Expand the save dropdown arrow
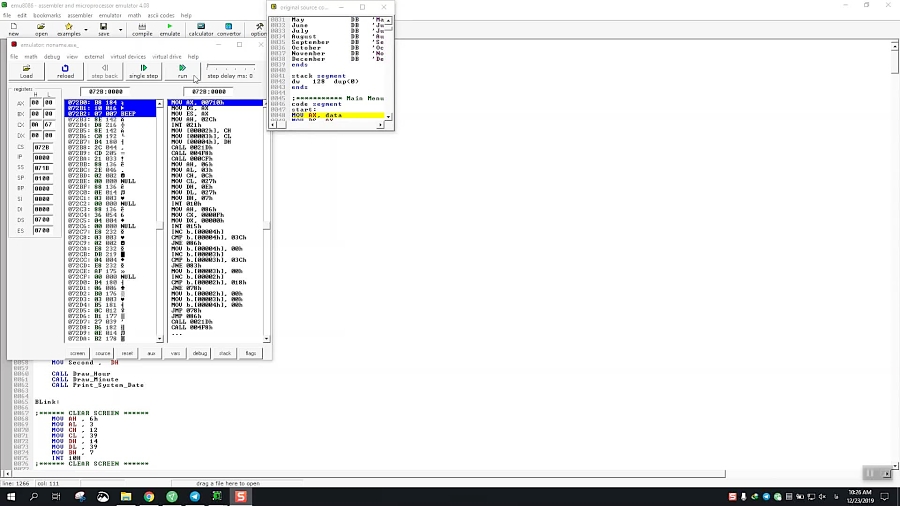This screenshot has width=900, height=506. 120,31
